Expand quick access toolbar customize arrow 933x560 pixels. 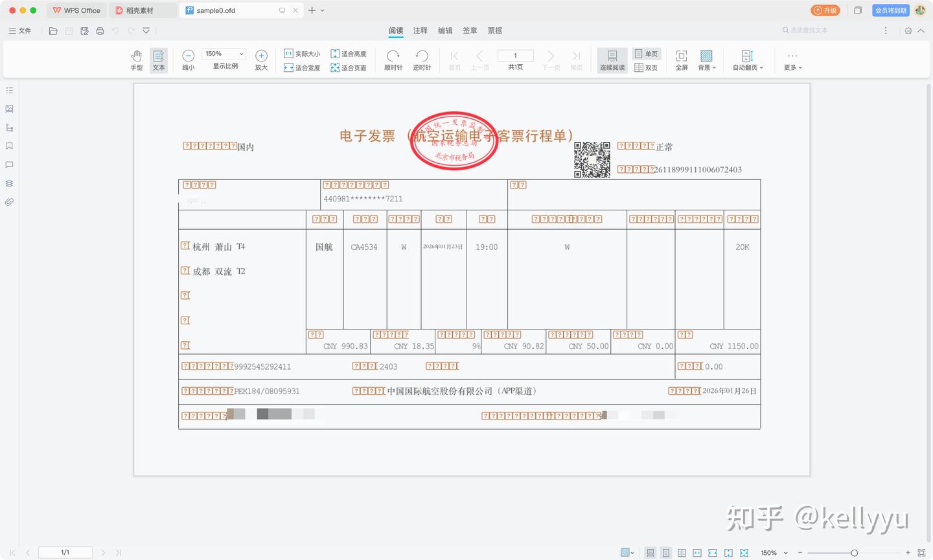coord(146,30)
